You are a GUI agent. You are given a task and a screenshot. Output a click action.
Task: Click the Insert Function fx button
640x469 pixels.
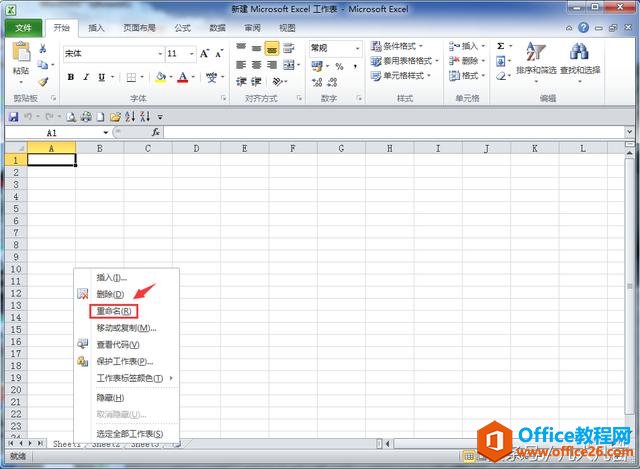point(156,132)
